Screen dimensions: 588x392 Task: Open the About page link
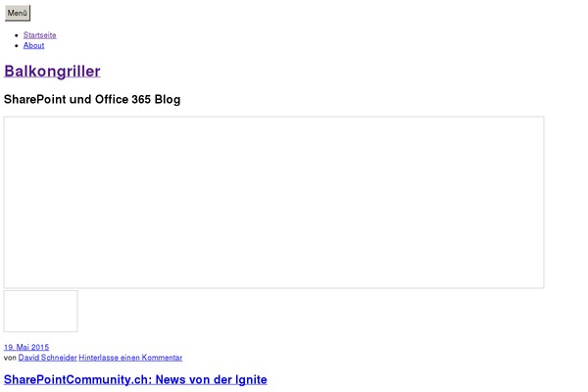click(x=33, y=45)
